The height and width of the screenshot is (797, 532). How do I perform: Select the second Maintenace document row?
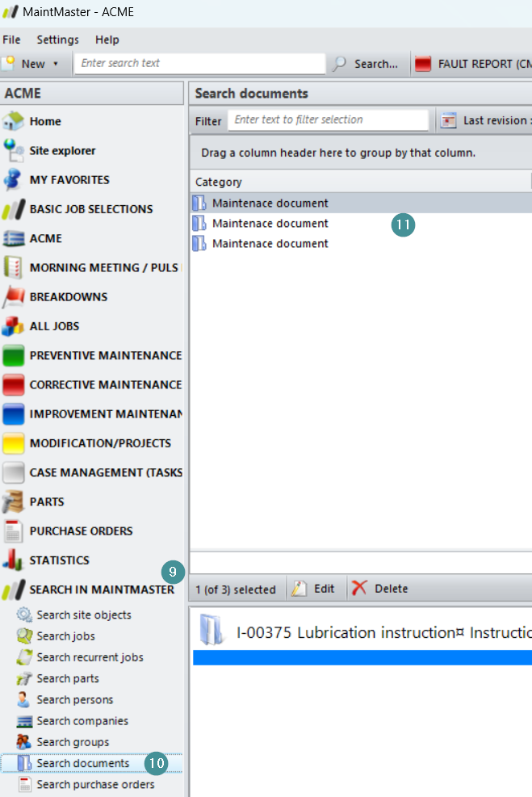point(361,224)
